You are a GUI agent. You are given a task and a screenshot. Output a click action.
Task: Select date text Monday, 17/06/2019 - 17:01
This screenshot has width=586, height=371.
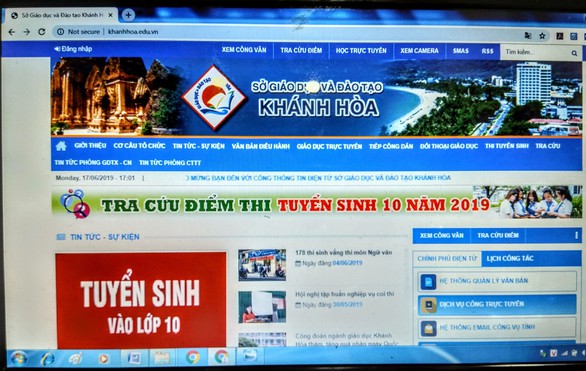(x=95, y=178)
